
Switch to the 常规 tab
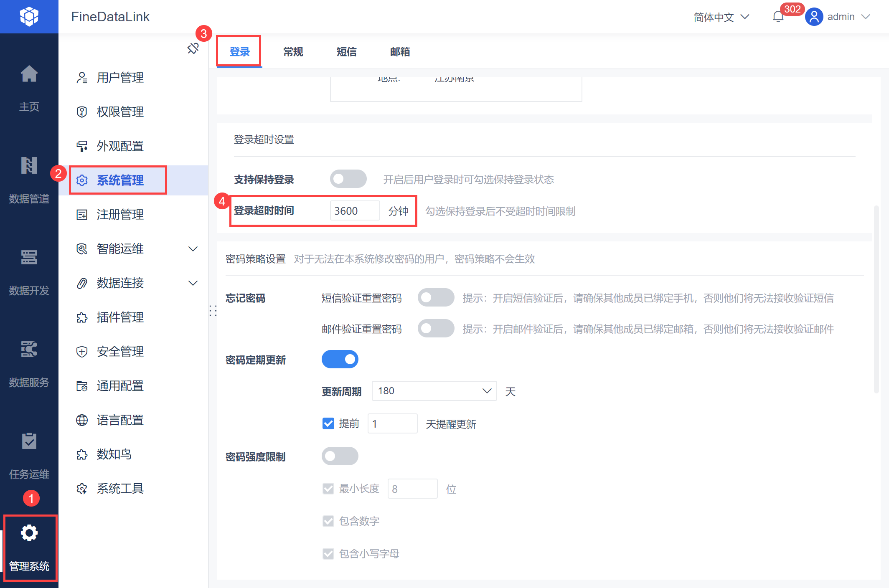click(293, 52)
